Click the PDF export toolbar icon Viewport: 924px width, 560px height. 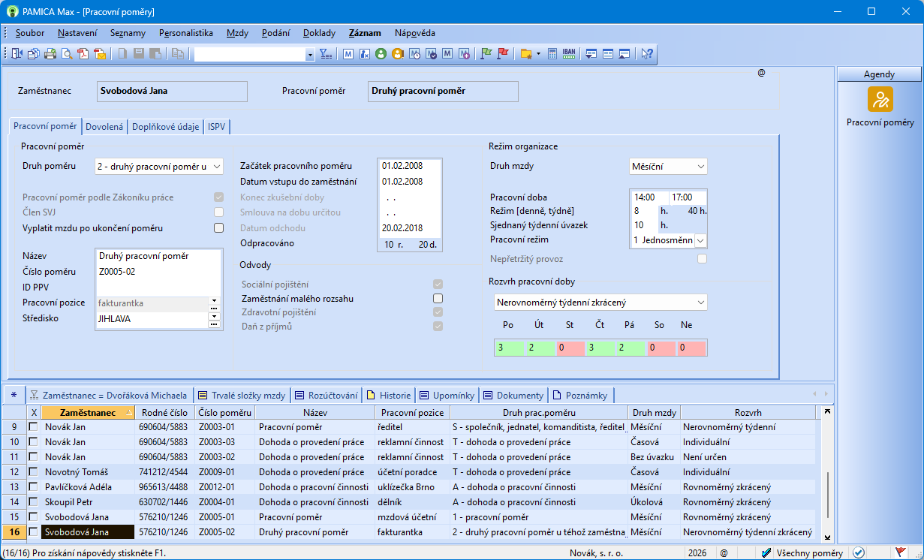[83, 54]
